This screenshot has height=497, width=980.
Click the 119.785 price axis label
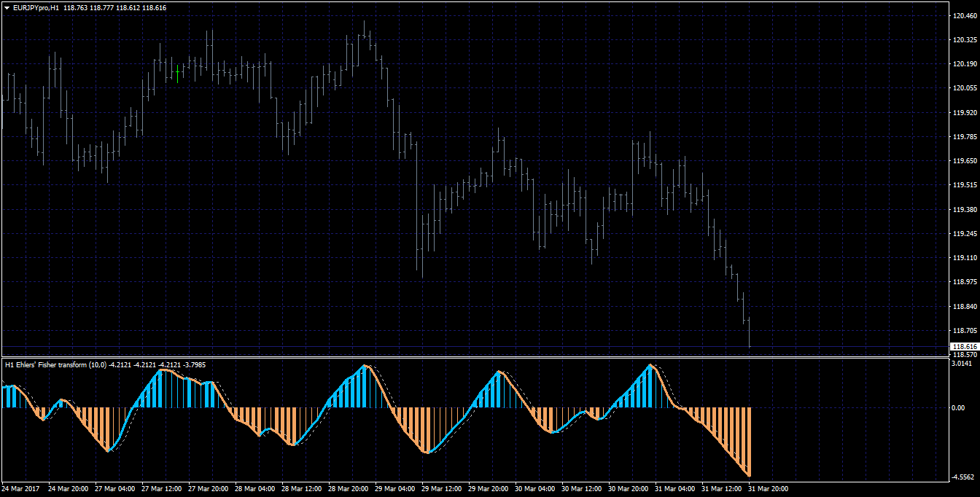point(965,137)
